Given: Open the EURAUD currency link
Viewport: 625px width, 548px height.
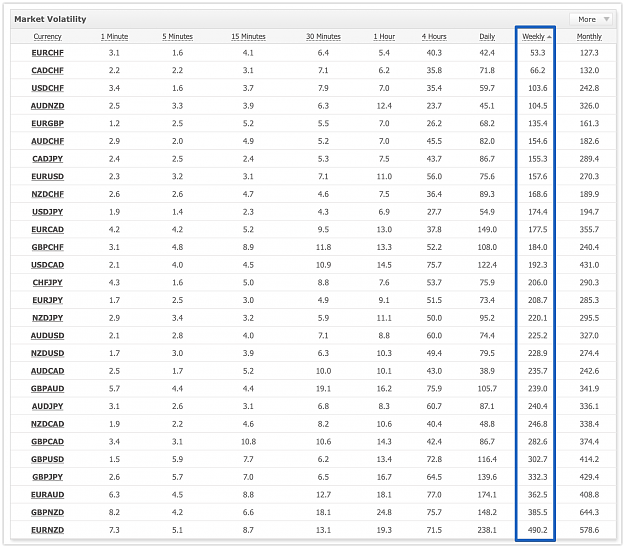Looking at the screenshot, I should [47, 495].
